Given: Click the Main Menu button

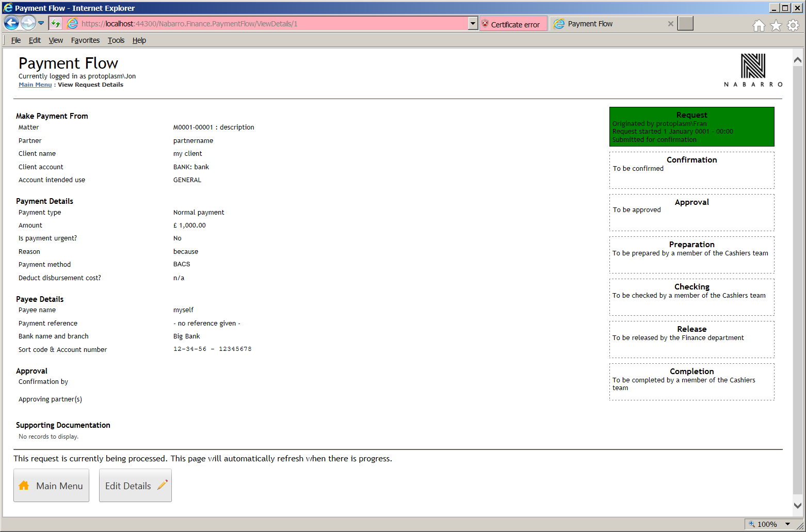Looking at the screenshot, I should [51, 486].
